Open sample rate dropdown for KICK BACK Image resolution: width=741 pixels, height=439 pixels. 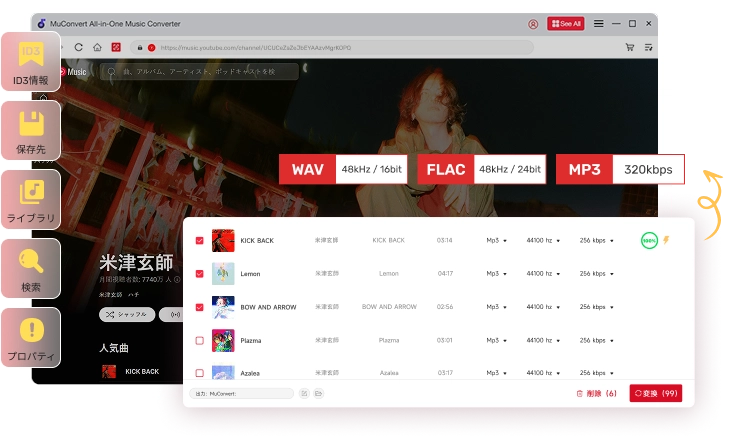(543, 241)
